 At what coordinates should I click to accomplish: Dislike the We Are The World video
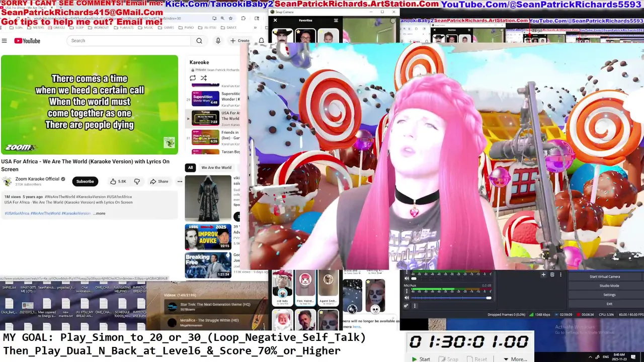tap(137, 182)
